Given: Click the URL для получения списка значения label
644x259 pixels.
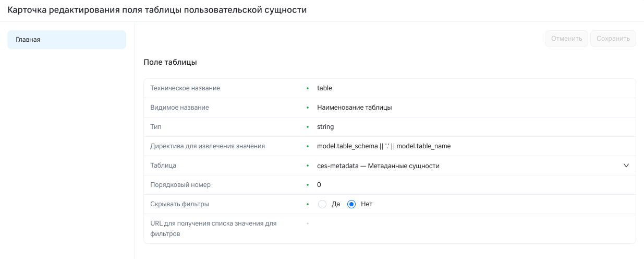Looking at the screenshot, I should pyautogui.click(x=213, y=229).
